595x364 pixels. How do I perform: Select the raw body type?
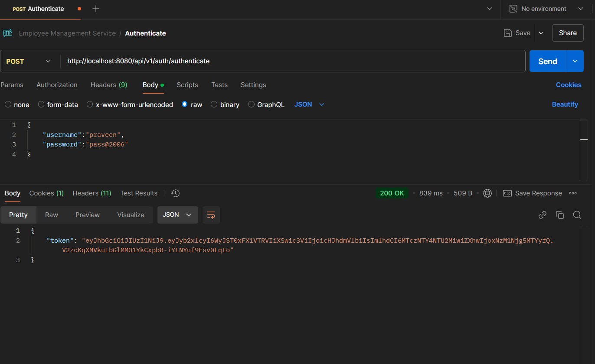[x=185, y=104]
